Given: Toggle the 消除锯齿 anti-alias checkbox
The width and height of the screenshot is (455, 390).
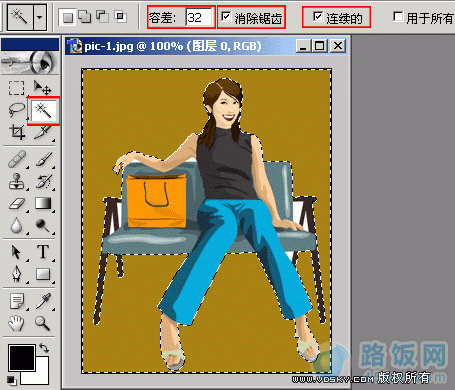Looking at the screenshot, I should [x=226, y=16].
